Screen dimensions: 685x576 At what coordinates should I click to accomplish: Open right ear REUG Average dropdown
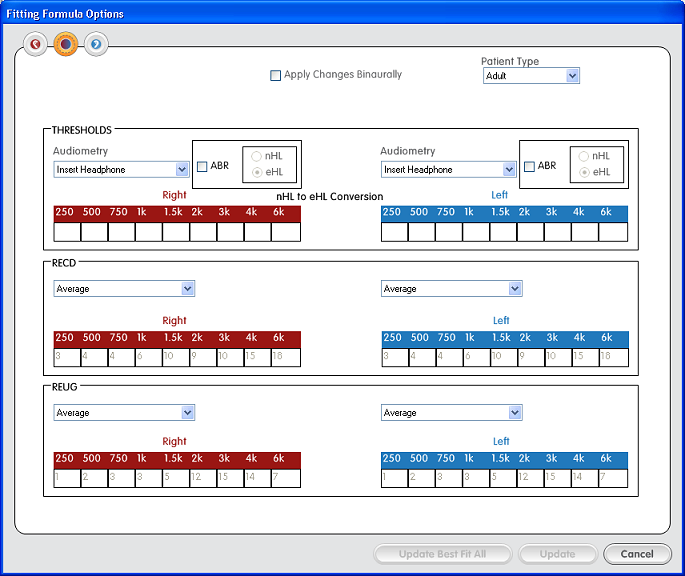[x=124, y=413]
